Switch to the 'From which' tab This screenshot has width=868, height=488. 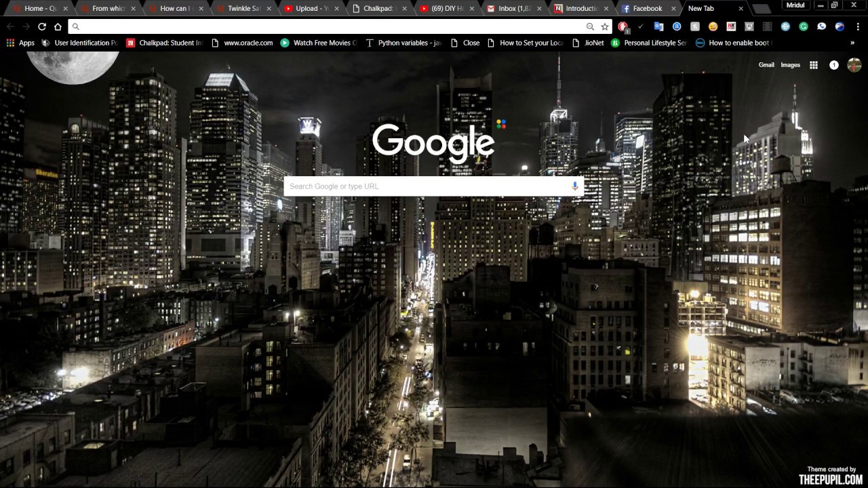[x=107, y=9]
